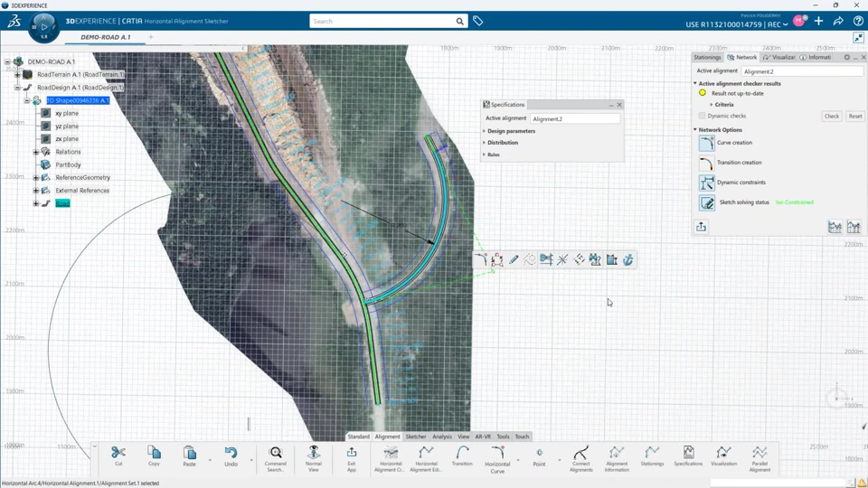Screen dimensions: 868x488
Task: Open the Stationings panel tab
Action: click(707, 57)
